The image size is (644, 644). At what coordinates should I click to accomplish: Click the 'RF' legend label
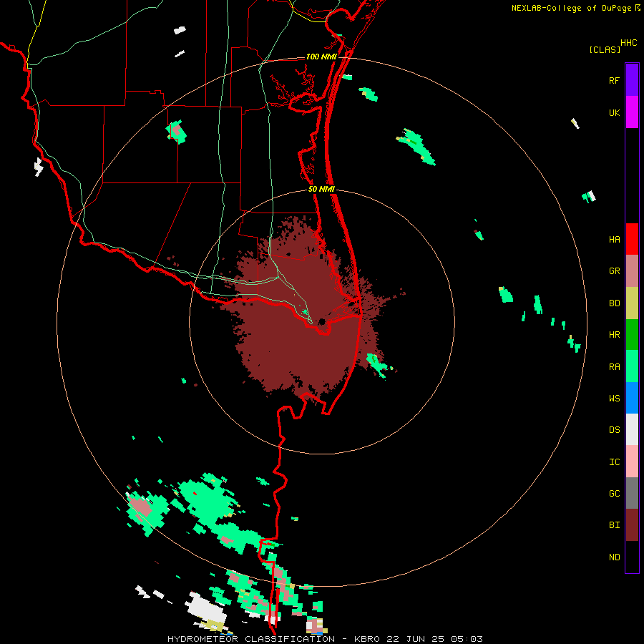coord(614,80)
